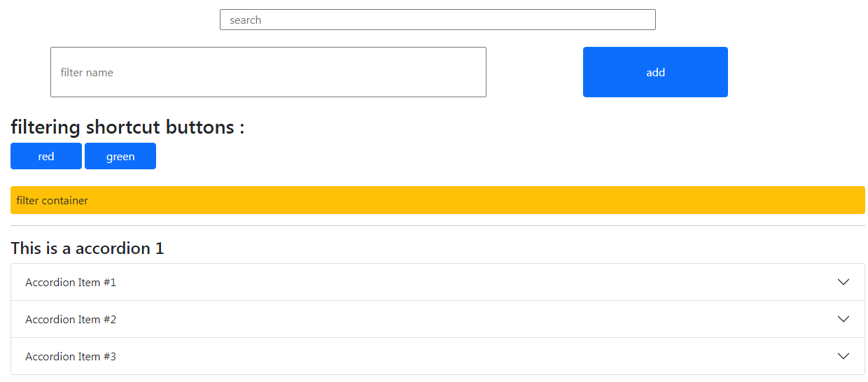This screenshot has height=382, width=868.
Task: Select the Accordion Item #3 title text
Action: 71,357
